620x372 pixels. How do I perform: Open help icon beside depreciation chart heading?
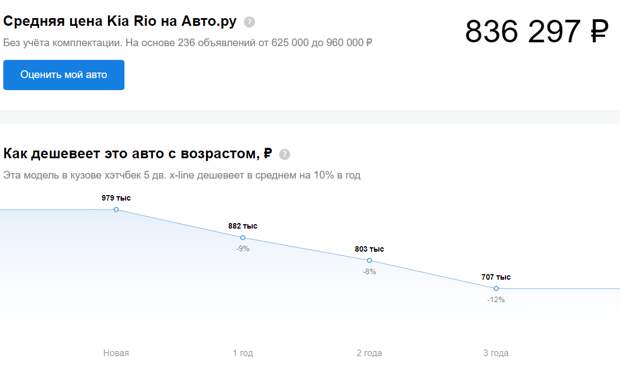pyautogui.click(x=285, y=154)
